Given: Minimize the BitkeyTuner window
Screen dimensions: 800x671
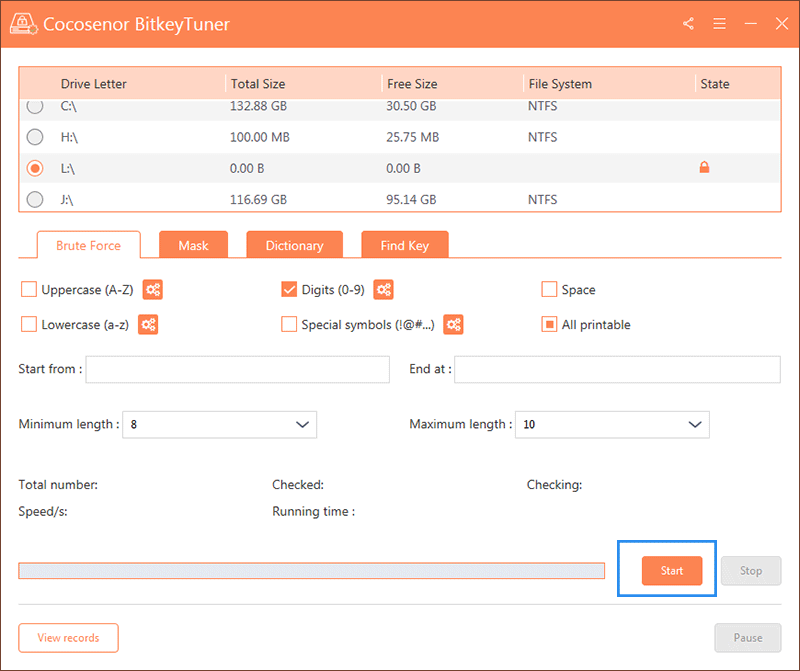Looking at the screenshot, I should point(751,23).
